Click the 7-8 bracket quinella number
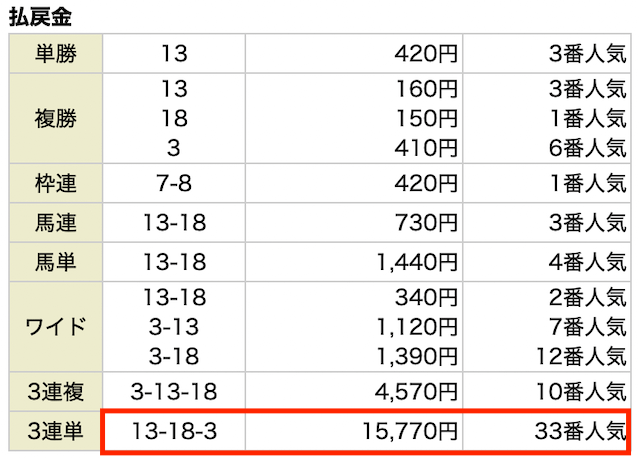The width and height of the screenshot is (640, 458). [x=174, y=183]
